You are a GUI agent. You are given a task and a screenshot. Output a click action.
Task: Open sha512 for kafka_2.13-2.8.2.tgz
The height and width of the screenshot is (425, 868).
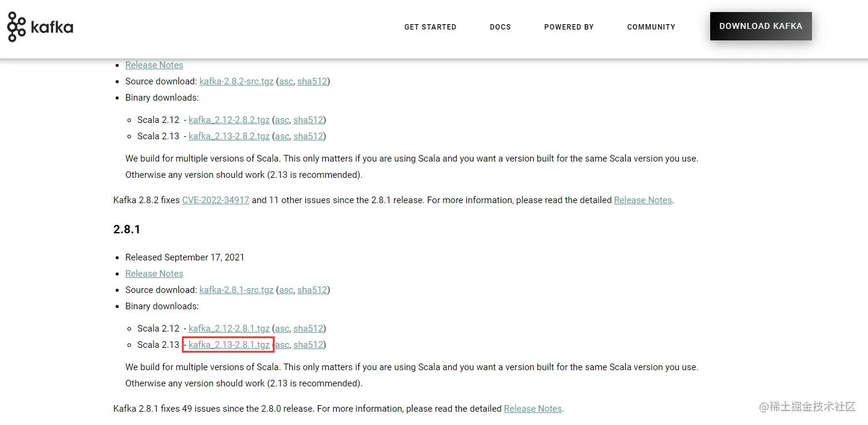(x=308, y=136)
